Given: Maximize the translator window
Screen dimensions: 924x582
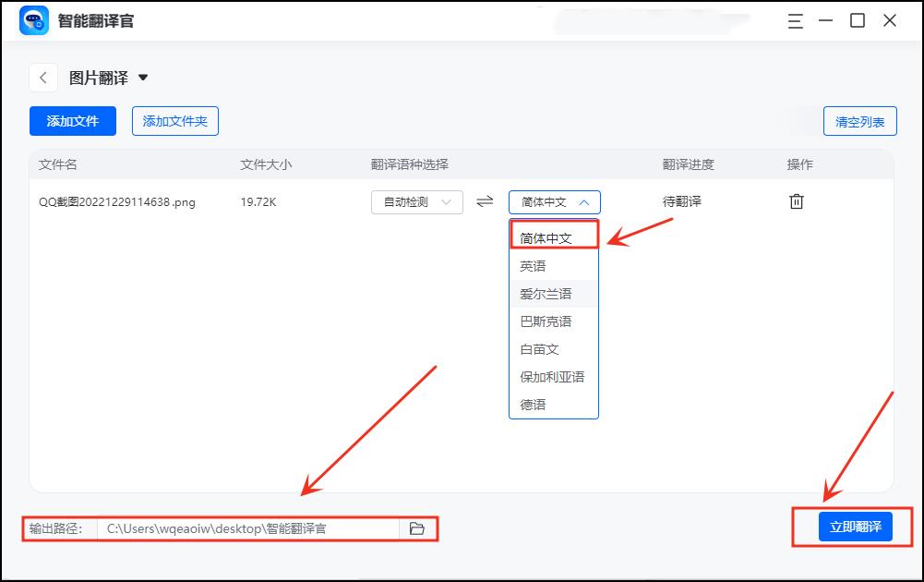Looking at the screenshot, I should click(858, 20).
